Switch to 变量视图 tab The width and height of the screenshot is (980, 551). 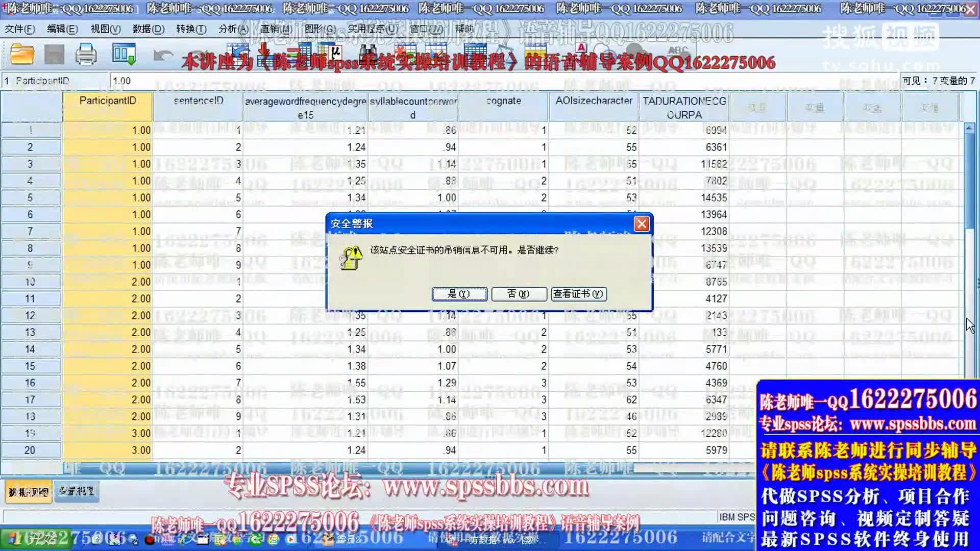[x=76, y=491]
